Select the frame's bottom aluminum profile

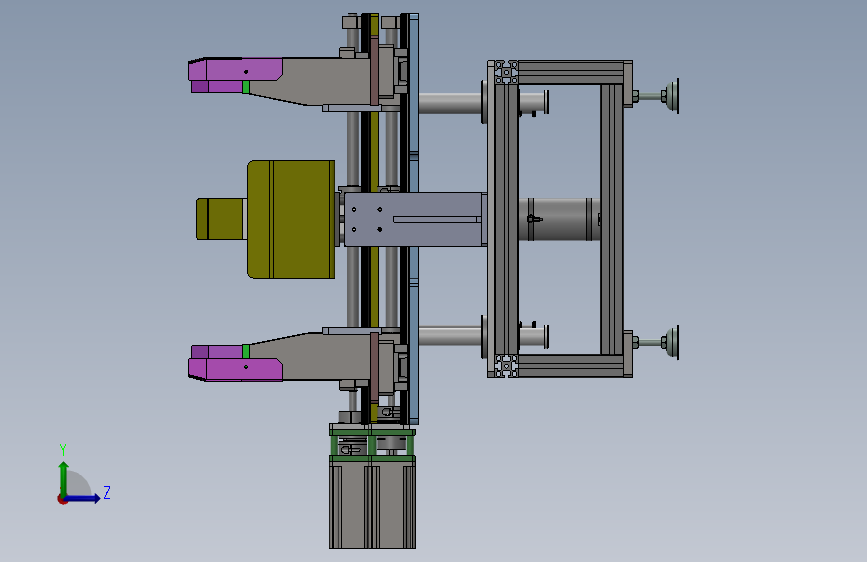(x=571, y=366)
